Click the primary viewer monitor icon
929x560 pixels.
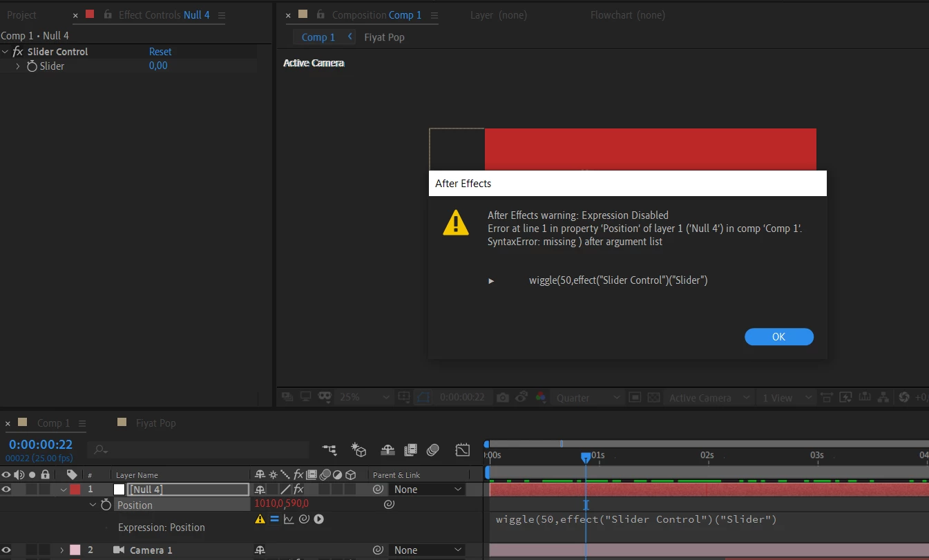click(x=305, y=398)
